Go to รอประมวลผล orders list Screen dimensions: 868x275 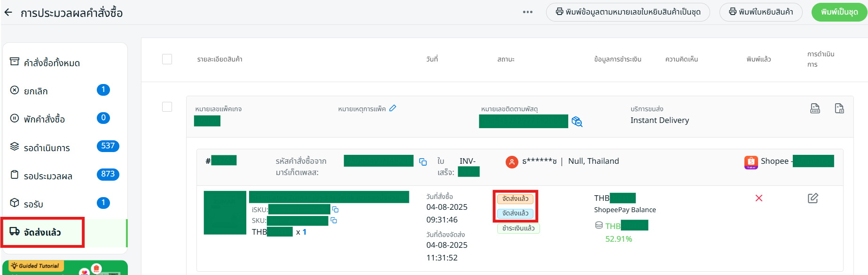coord(48,176)
